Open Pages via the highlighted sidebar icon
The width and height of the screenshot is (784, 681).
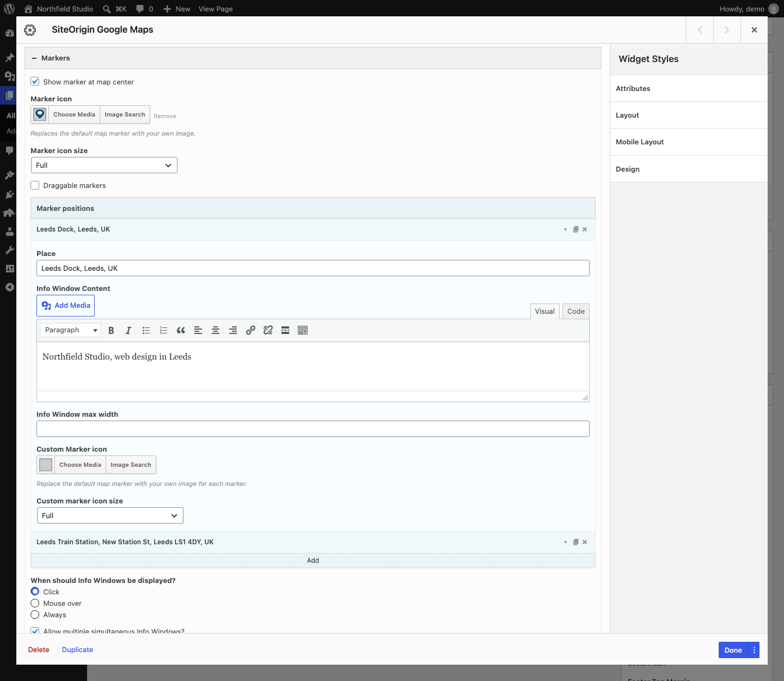9,95
